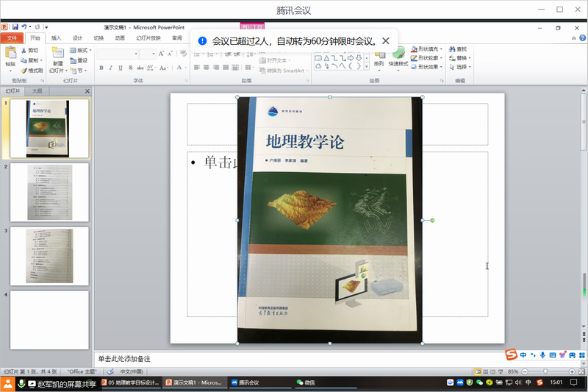
Task: Dismiss the meeting time-limit notification
Action: pyautogui.click(x=386, y=41)
